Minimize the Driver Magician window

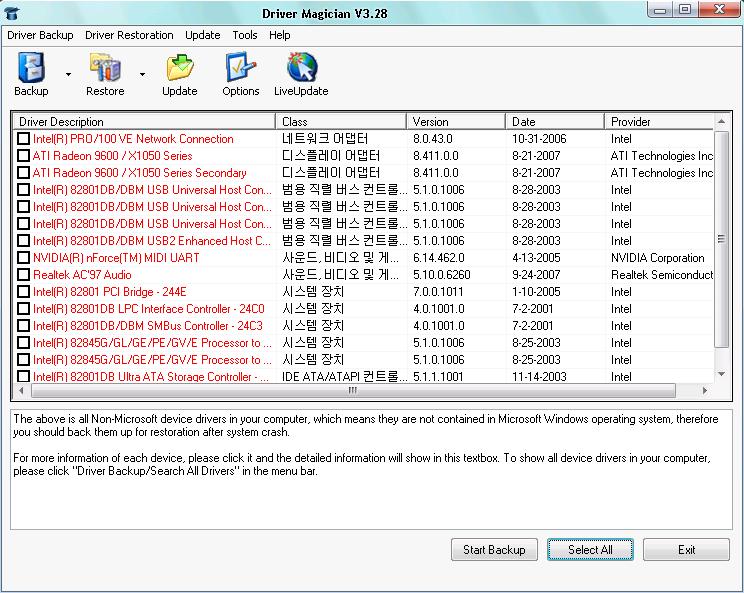point(660,9)
